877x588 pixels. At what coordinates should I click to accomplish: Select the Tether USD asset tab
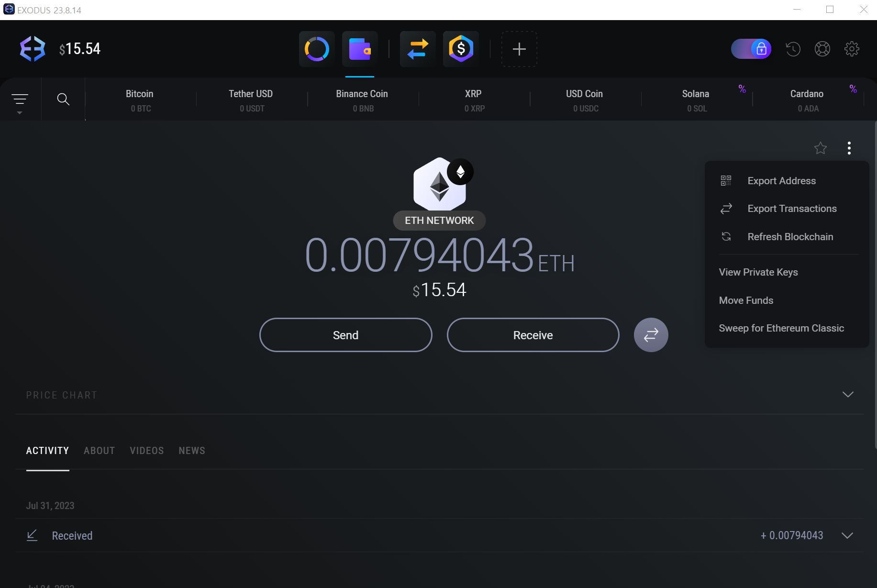(251, 100)
